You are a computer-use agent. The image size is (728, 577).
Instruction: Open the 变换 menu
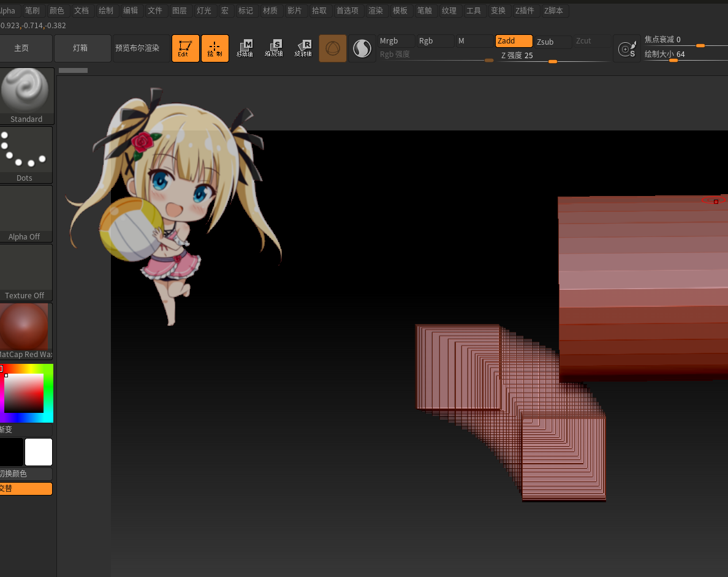click(499, 10)
